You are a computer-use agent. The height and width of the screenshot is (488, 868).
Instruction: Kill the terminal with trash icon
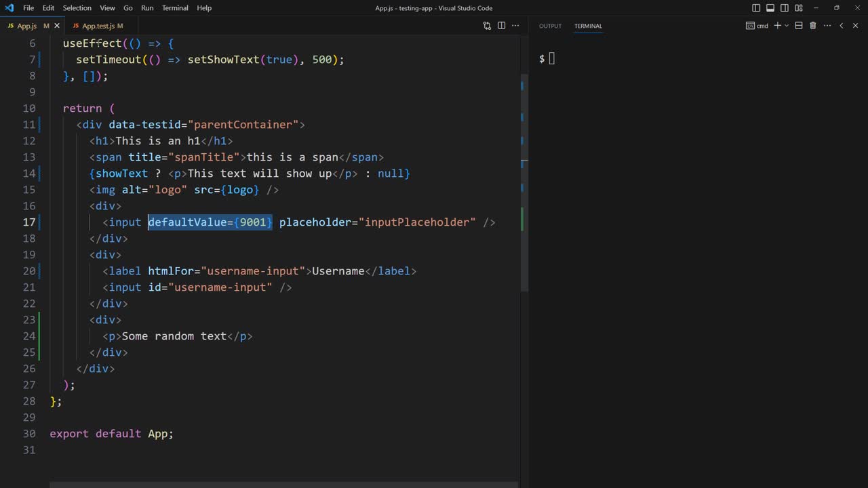(x=813, y=26)
